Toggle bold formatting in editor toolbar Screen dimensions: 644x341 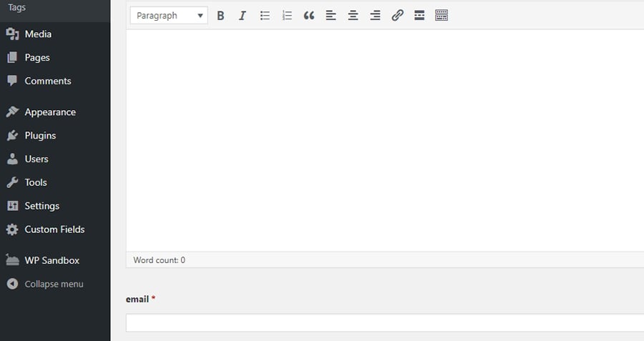point(220,16)
